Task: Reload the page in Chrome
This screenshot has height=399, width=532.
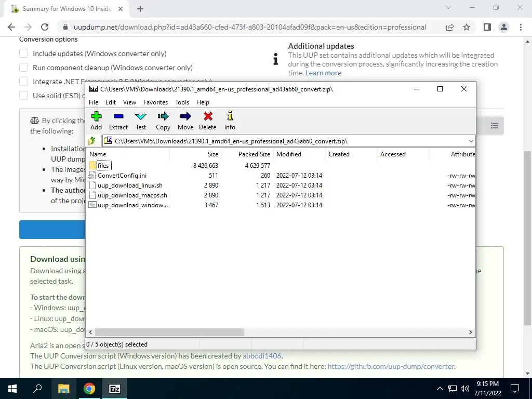Action: pyautogui.click(x=45, y=27)
